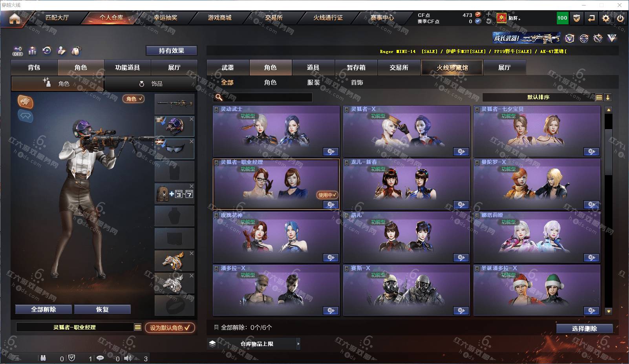The image size is (629, 364).
Task: Open character list menu beside 灵狐者-职业经理
Action: 137,327
